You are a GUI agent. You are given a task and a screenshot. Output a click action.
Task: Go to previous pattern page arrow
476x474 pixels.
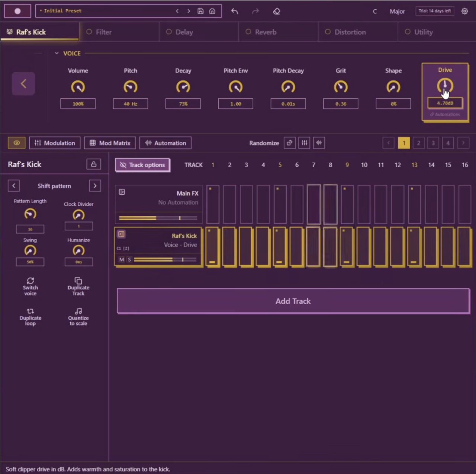pyautogui.click(x=389, y=143)
